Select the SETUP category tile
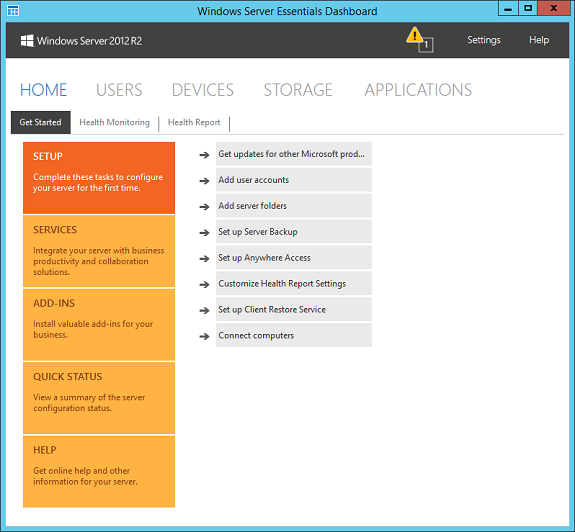 click(99, 178)
